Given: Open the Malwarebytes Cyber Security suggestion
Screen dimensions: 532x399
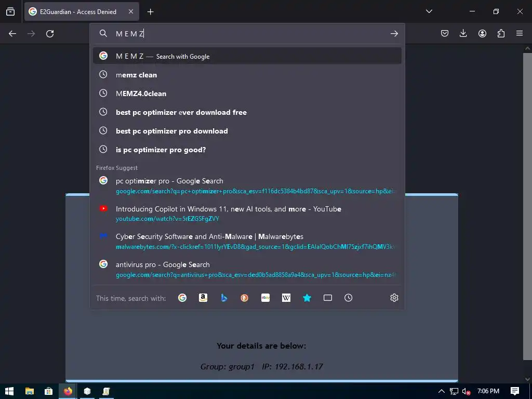Looking at the screenshot, I should click(247, 241).
